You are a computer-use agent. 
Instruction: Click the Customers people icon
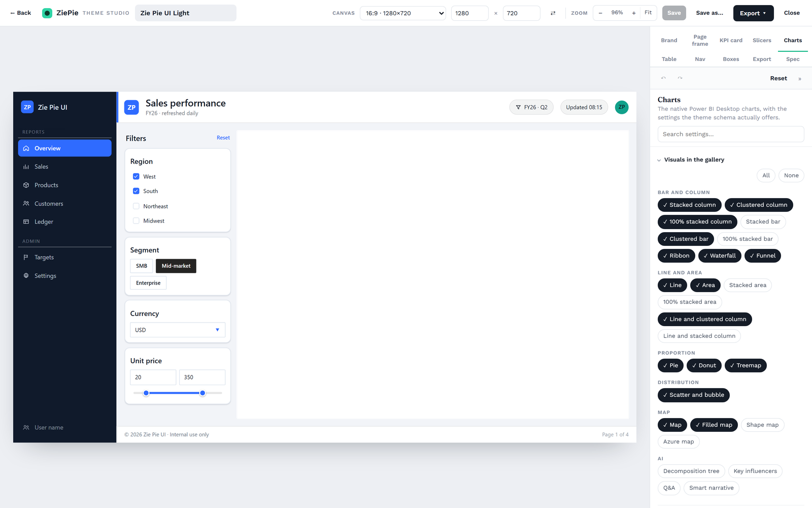[26, 204]
